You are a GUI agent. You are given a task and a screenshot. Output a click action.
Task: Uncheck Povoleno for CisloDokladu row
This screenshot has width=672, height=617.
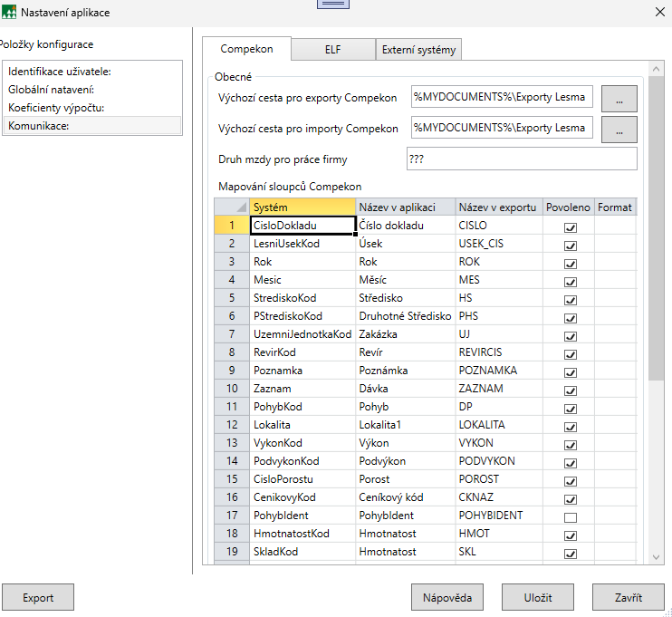[571, 227]
